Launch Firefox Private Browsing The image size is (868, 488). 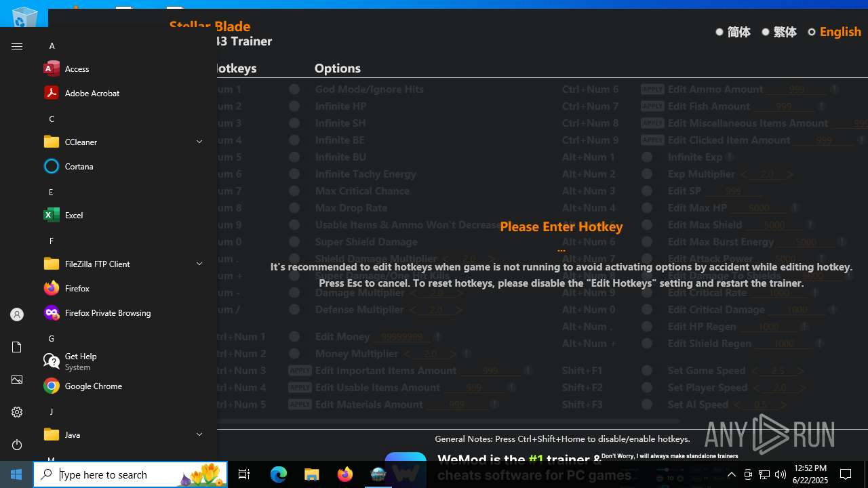pyautogui.click(x=123, y=312)
